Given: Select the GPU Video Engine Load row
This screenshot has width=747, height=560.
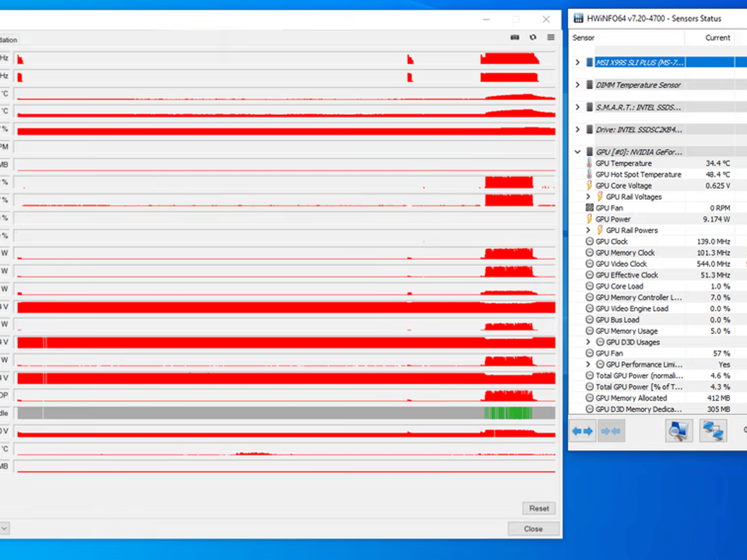Looking at the screenshot, I should [658, 309].
